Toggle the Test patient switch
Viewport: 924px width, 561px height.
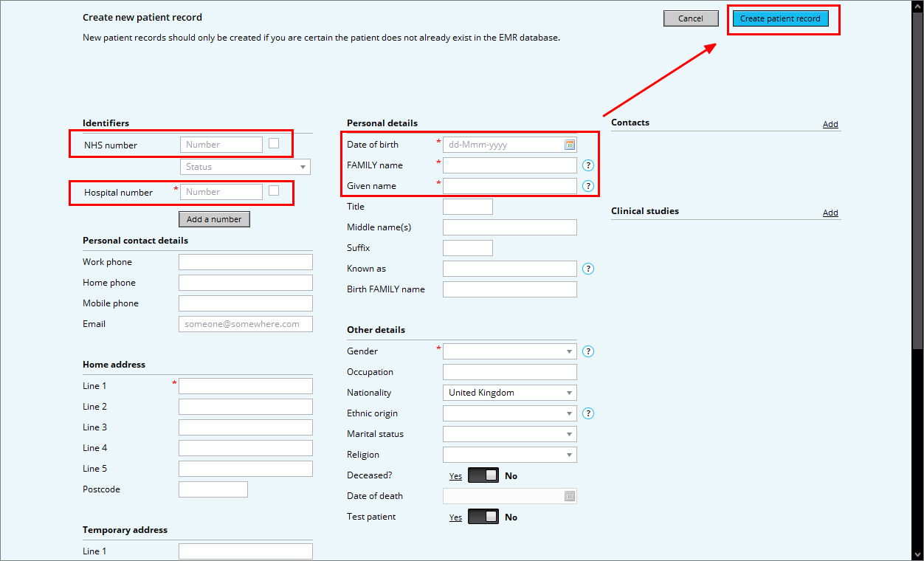tap(483, 517)
